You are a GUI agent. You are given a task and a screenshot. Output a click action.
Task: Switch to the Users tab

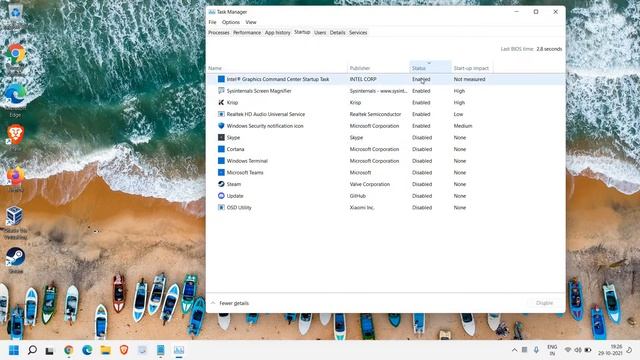click(320, 33)
